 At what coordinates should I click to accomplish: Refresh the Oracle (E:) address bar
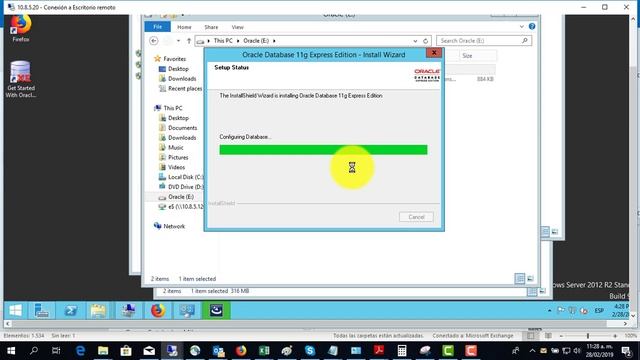pyautogui.click(x=425, y=41)
